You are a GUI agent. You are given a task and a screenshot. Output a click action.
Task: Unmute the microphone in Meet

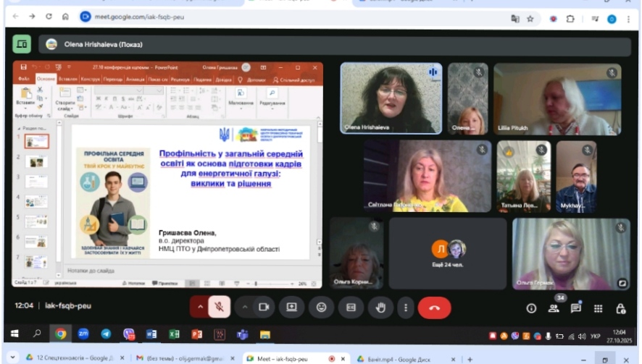click(x=218, y=307)
